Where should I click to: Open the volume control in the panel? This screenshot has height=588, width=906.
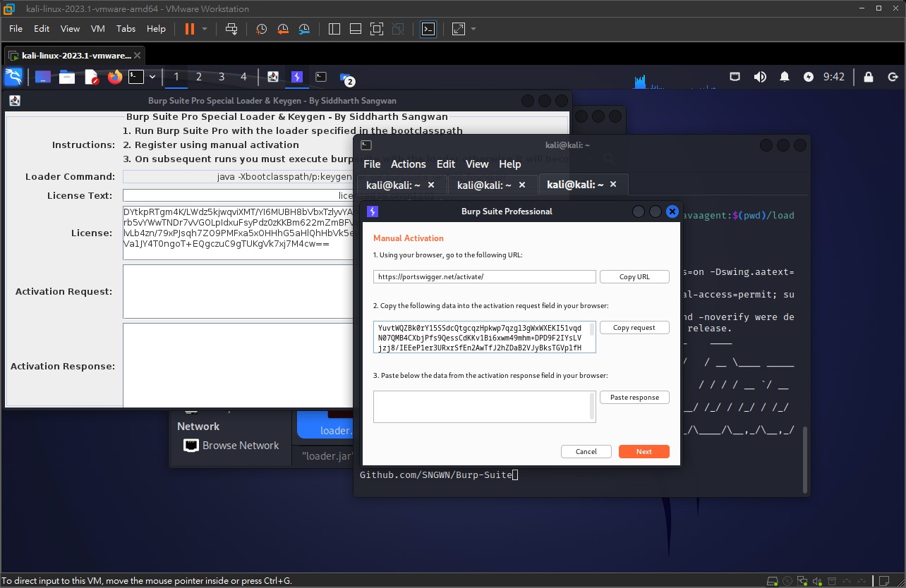[760, 77]
